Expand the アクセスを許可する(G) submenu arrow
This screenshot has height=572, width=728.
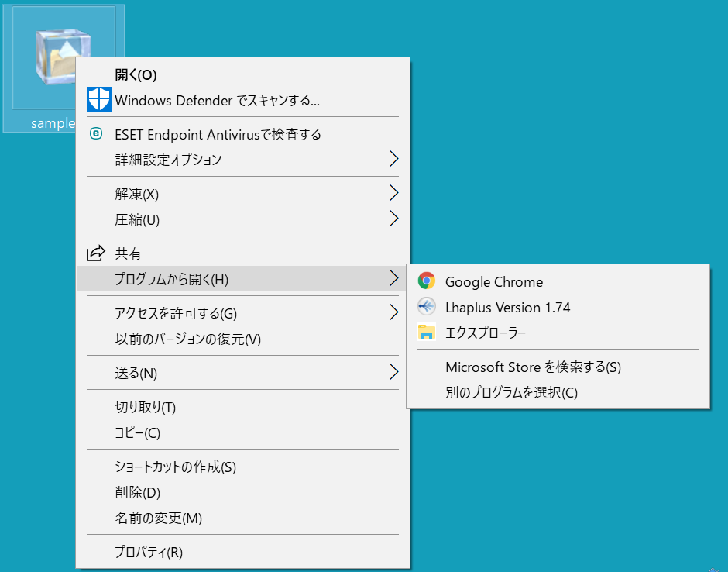pyautogui.click(x=393, y=312)
